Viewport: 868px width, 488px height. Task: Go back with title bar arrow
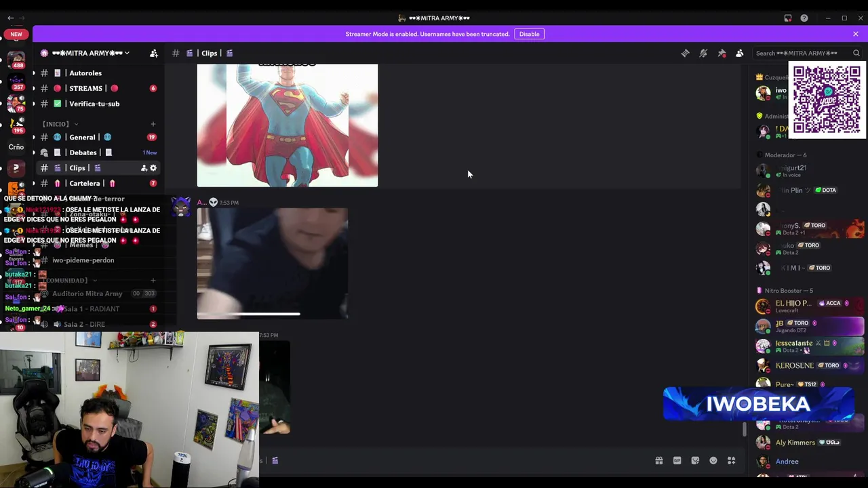(x=10, y=18)
